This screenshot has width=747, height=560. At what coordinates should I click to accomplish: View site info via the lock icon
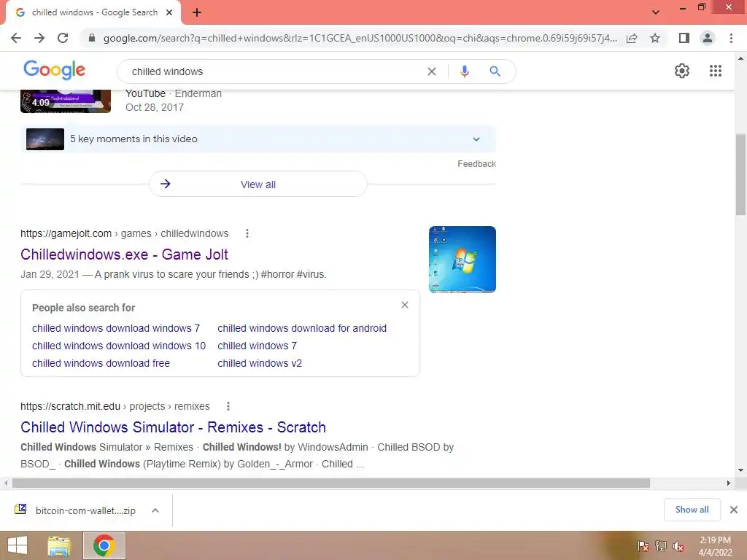(x=92, y=38)
